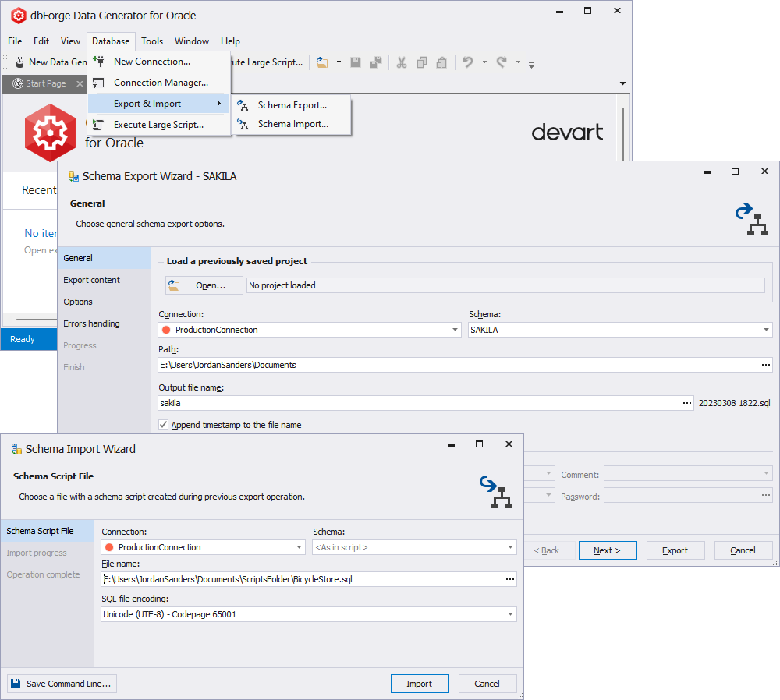Viewport: 780px width, 700px height.
Task: Click the New Data Generation toolbar icon
Action: tap(19, 62)
